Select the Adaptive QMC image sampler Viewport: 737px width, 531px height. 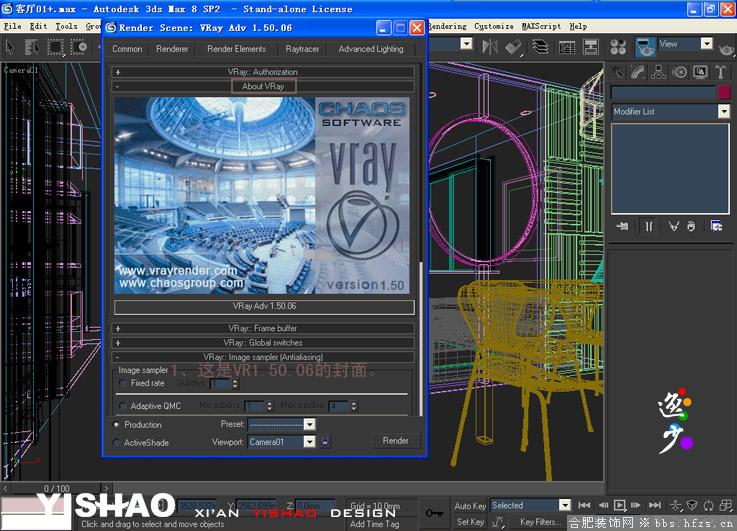pyautogui.click(x=123, y=406)
